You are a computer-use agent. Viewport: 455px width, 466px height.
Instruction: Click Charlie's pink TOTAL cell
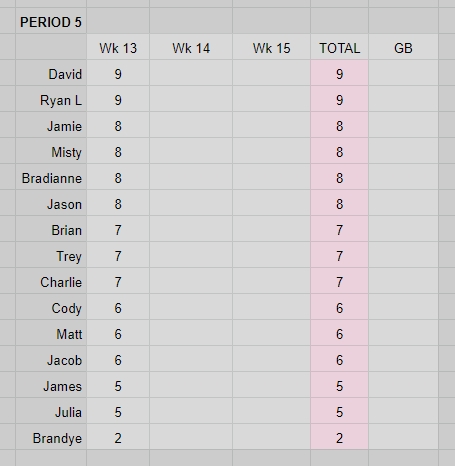point(340,281)
